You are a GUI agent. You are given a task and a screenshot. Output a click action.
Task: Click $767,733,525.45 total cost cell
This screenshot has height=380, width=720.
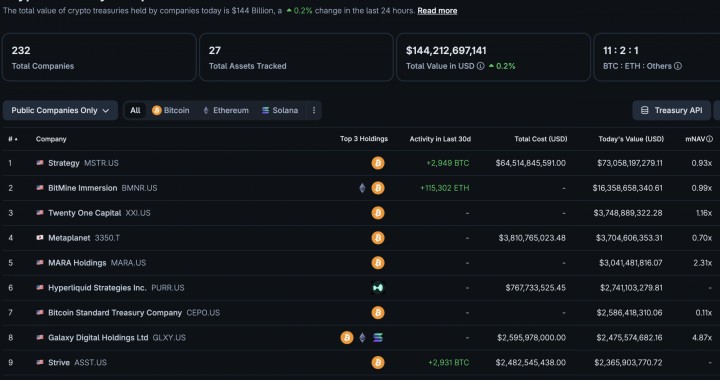click(535, 288)
